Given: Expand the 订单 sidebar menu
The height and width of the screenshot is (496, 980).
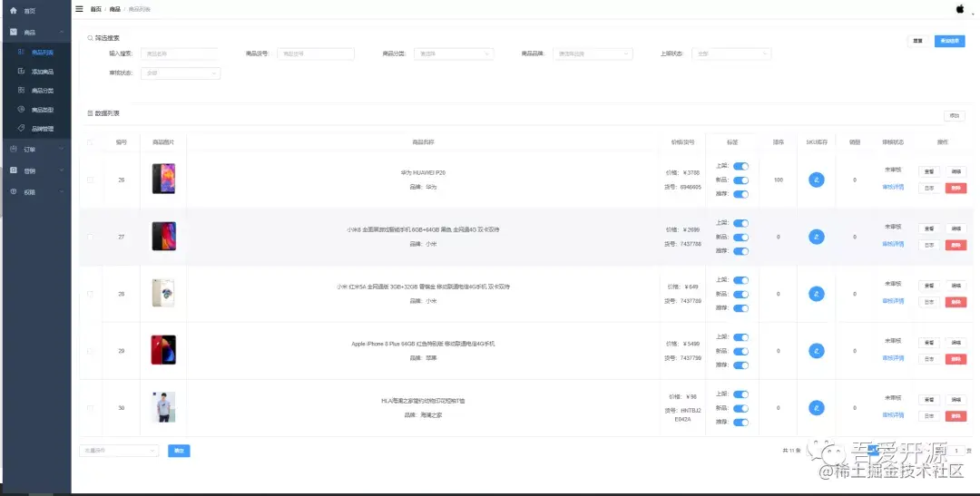Looking at the screenshot, I should tap(35, 150).
